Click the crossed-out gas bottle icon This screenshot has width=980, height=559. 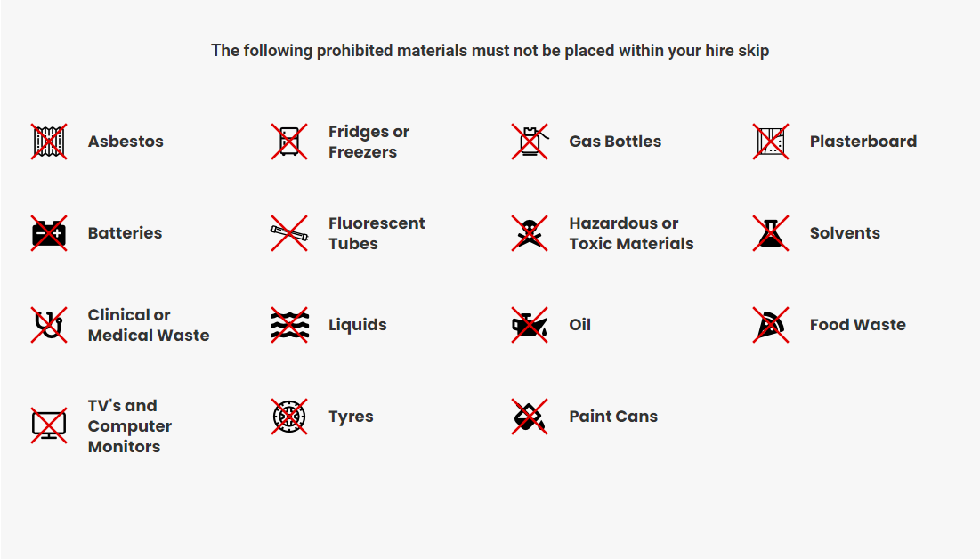[530, 142]
